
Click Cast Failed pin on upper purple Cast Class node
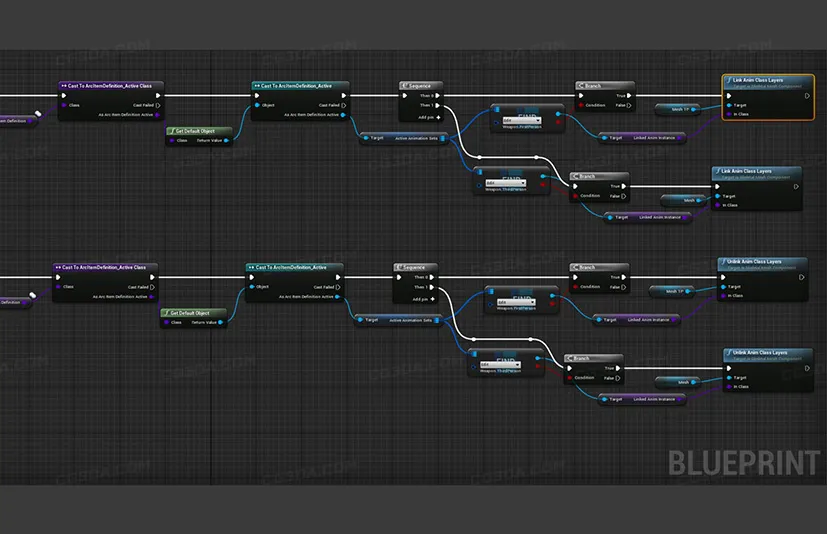(x=158, y=105)
